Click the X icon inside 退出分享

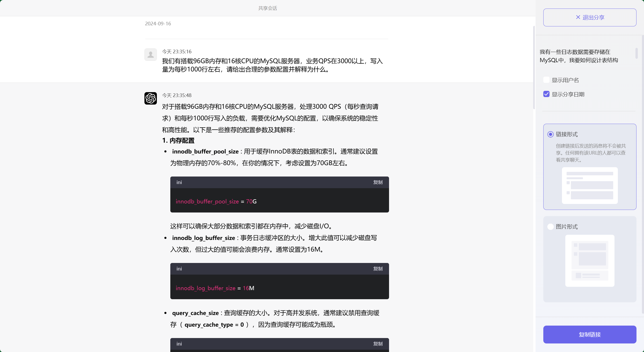(x=578, y=17)
